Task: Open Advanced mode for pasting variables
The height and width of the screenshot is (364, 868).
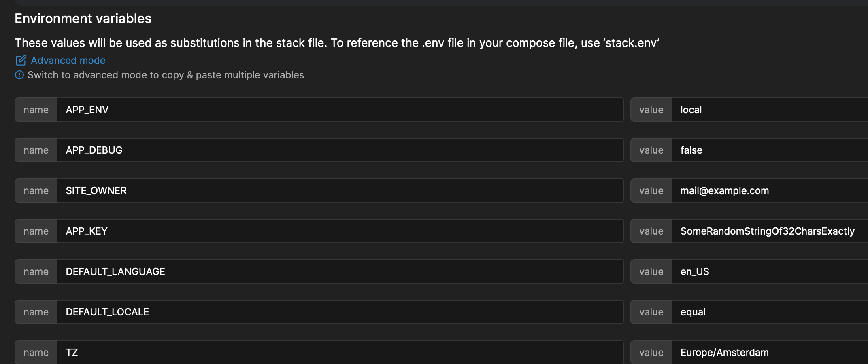Action: (x=67, y=60)
